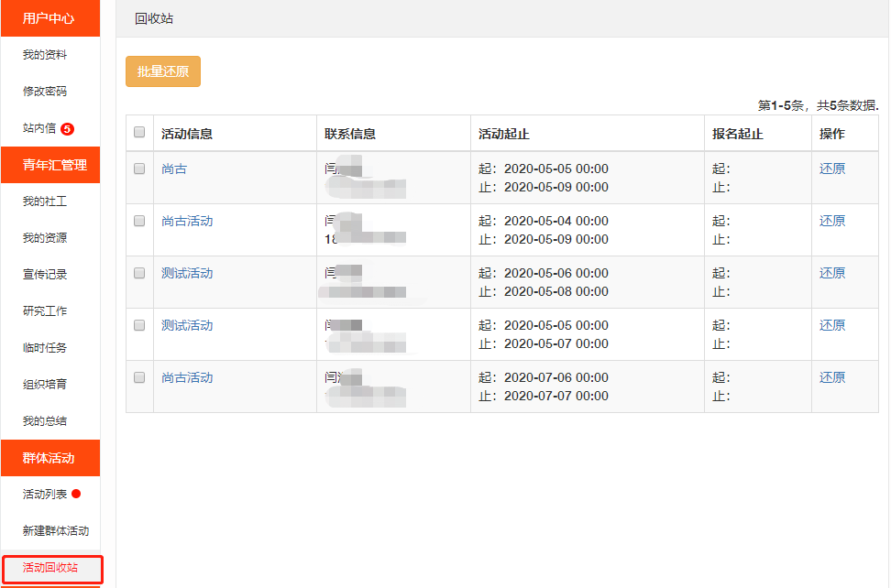The width and height of the screenshot is (891, 588).
Task: Click the 活动信息 column header
Action: (x=187, y=134)
